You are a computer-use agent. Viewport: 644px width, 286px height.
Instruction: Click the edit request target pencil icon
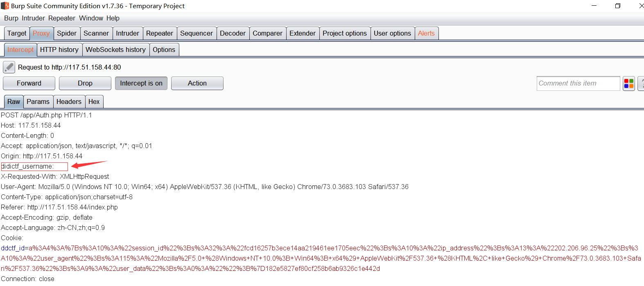click(9, 67)
